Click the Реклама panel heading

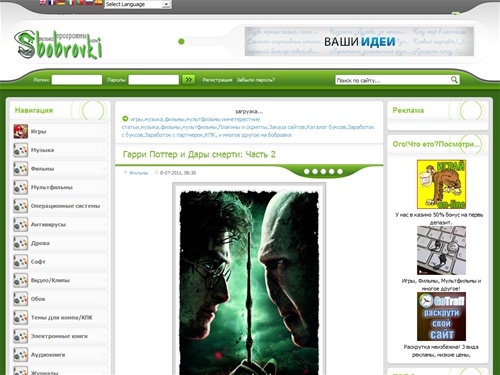coord(408,110)
